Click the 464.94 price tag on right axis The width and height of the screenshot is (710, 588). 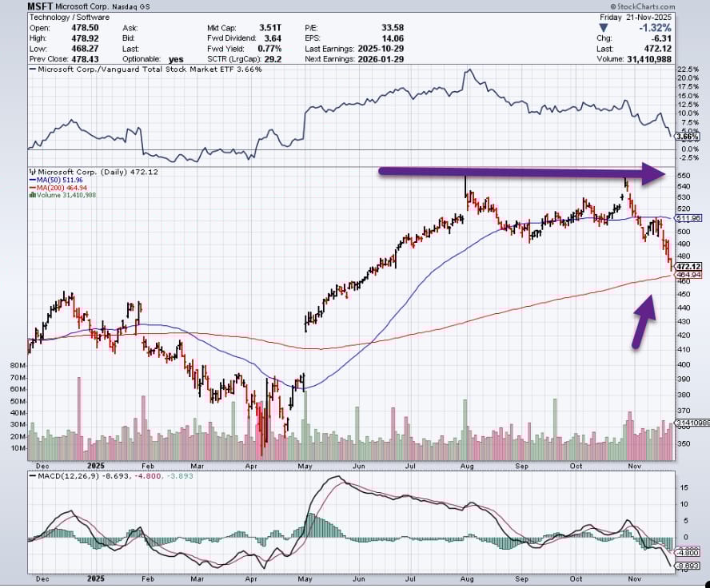coord(688,275)
